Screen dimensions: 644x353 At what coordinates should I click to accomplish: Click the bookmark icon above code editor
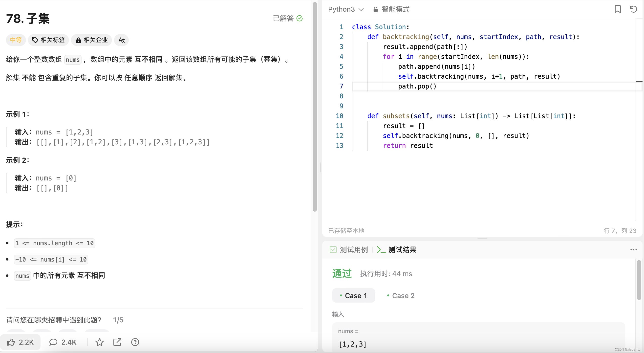coord(618,9)
